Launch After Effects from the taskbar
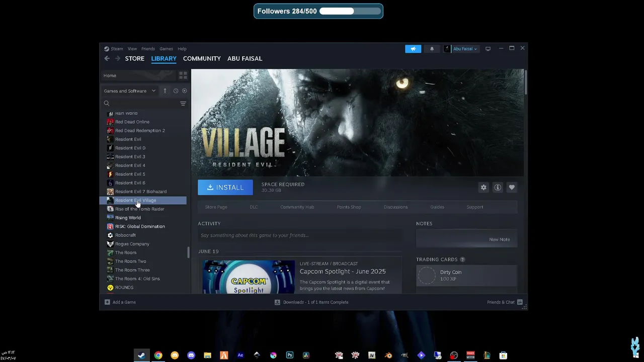The width and height of the screenshot is (644, 362). coord(240,355)
